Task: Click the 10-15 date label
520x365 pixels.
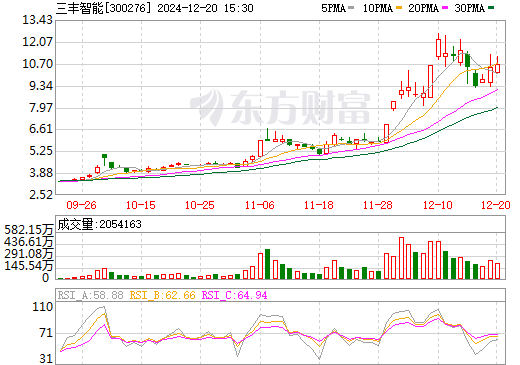Action: tap(141, 205)
